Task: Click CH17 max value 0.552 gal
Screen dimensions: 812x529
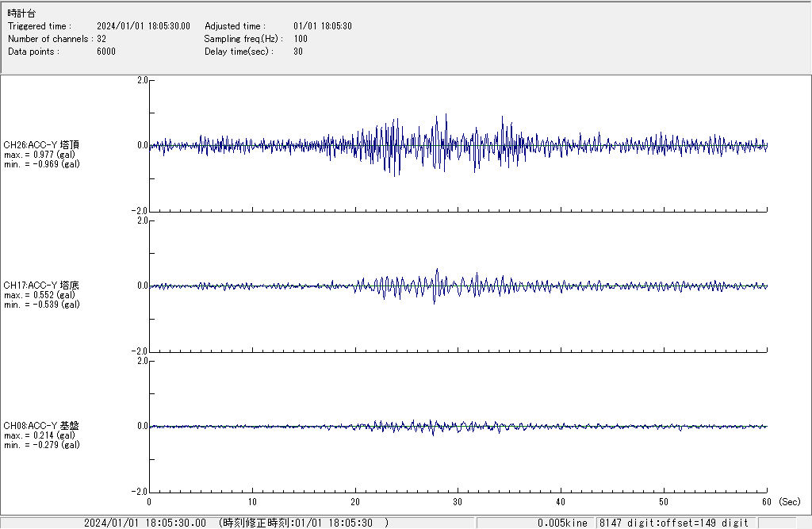Action: point(40,295)
